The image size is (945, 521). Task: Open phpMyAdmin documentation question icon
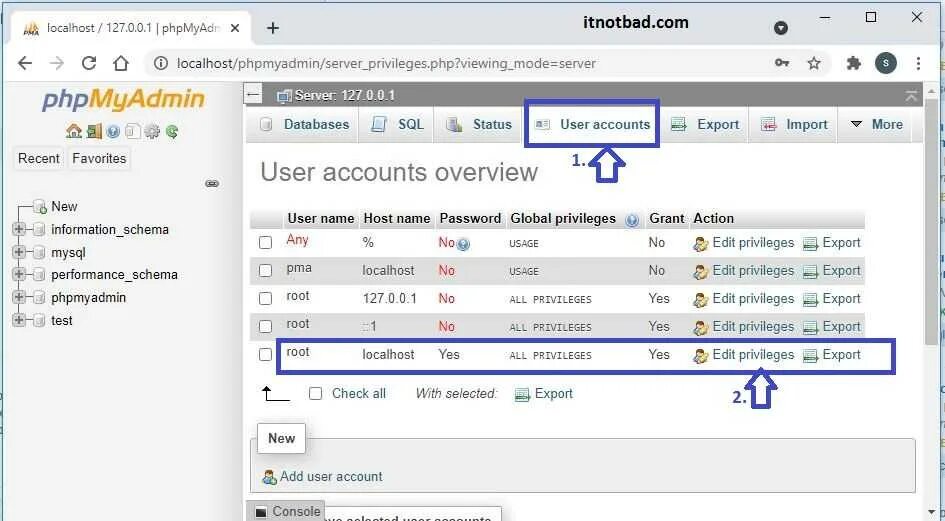point(113,131)
